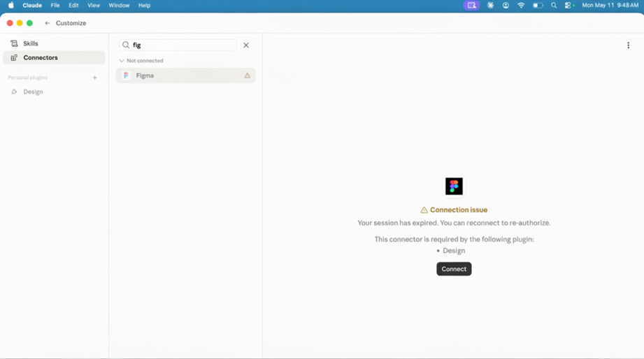This screenshot has height=359, width=644.
Task: Open the Apple menu
Action: click(11, 6)
